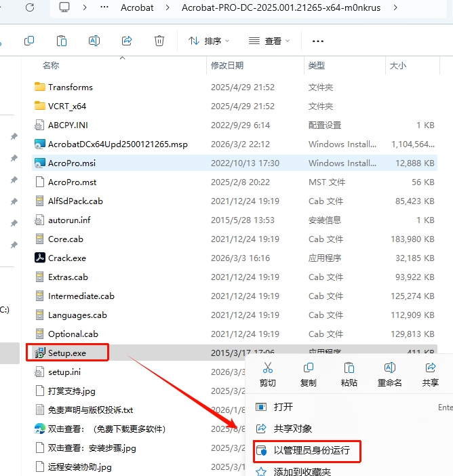Open the toolbar See more ellipsis menu
Screen dimensions: 453x476
pos(318,41)
